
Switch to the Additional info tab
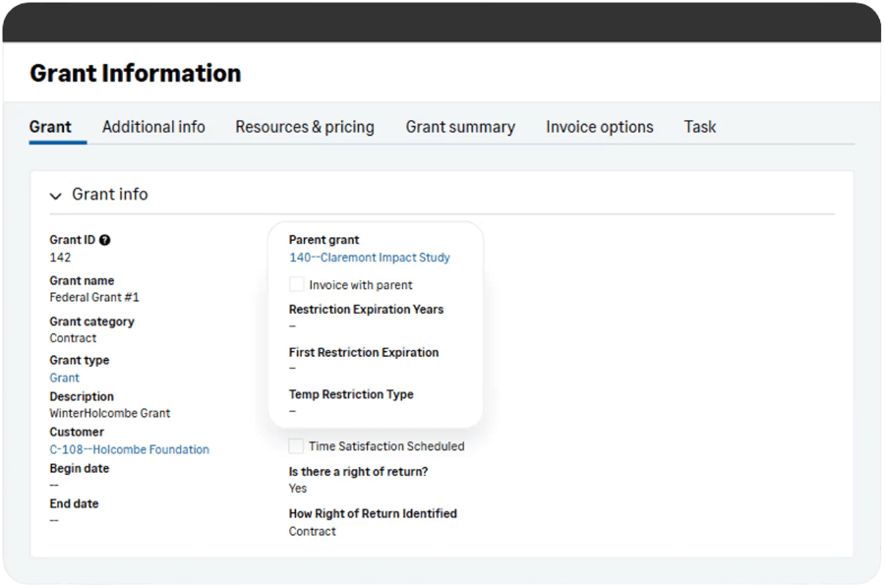tap(153, 127)
